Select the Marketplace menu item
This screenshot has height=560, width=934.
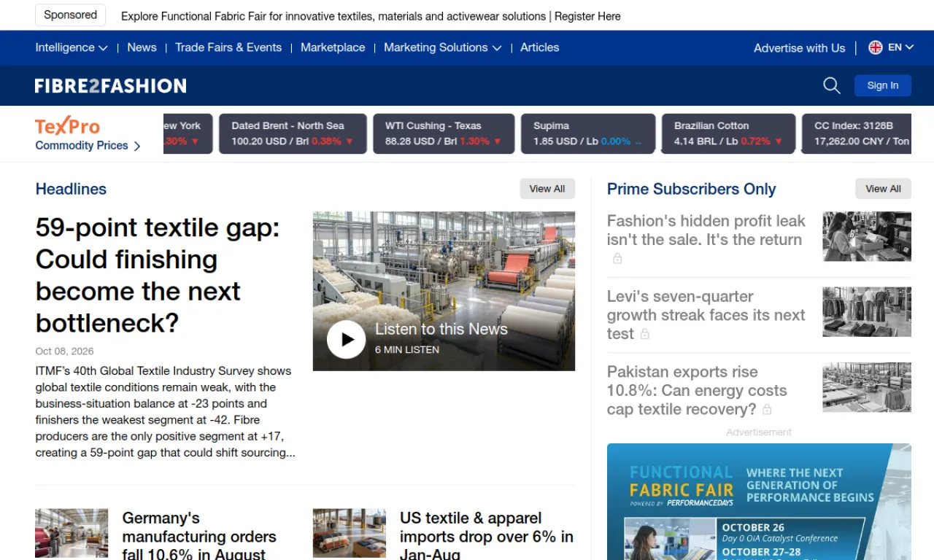click(333, 47)
